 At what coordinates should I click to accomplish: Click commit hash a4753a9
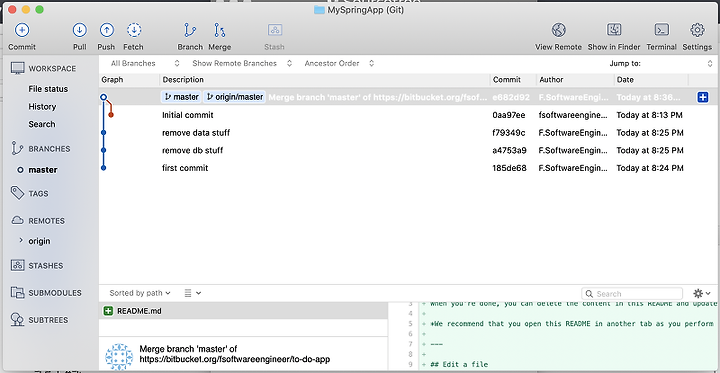coord(509,150)
